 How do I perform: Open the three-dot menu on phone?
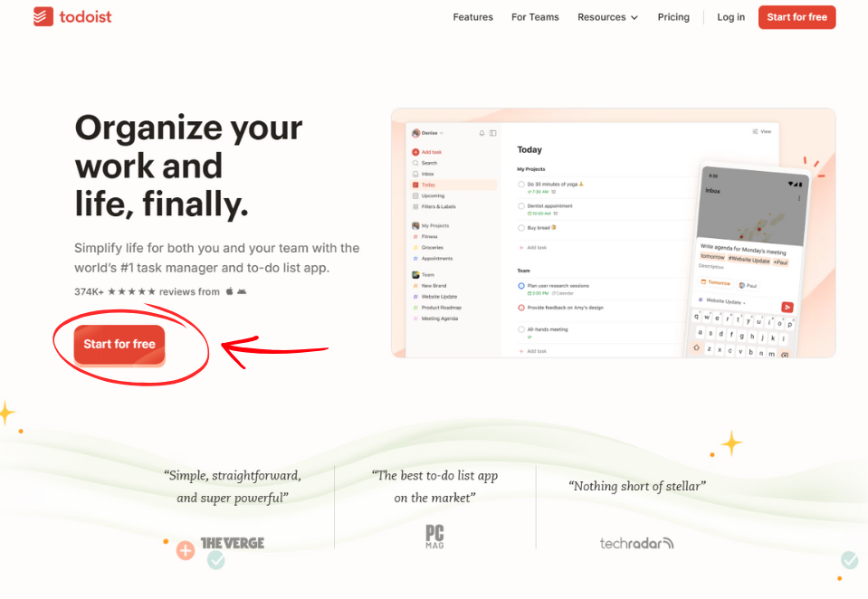799,198
